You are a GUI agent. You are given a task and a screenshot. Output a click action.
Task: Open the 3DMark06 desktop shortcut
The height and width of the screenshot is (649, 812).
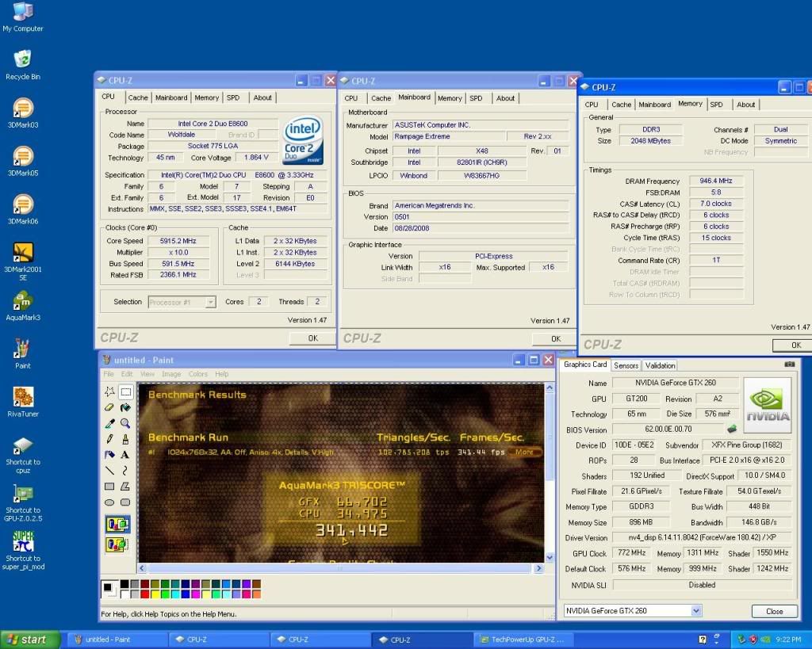tap(23, 209)
